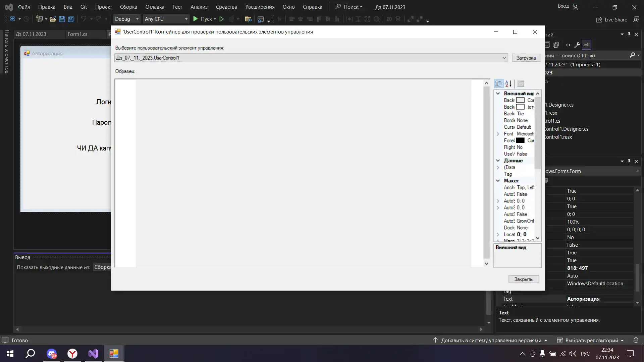Image resolution: width=644 pixels, height=362 pixels.
Task: Collapse the Макет property category
Action: tap(498, 181)
